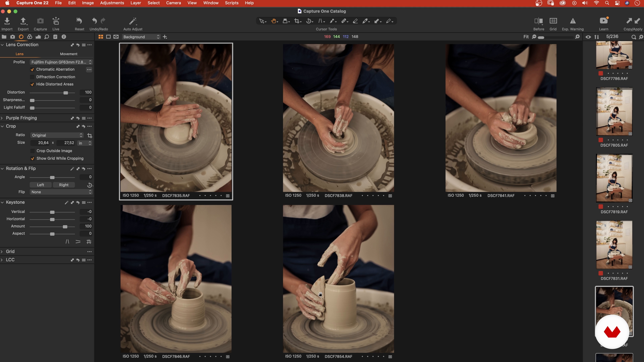The width and height of the screenshot is (644, 362).
Task: Click the Reset adjustments icon
Action: [79, 21]
